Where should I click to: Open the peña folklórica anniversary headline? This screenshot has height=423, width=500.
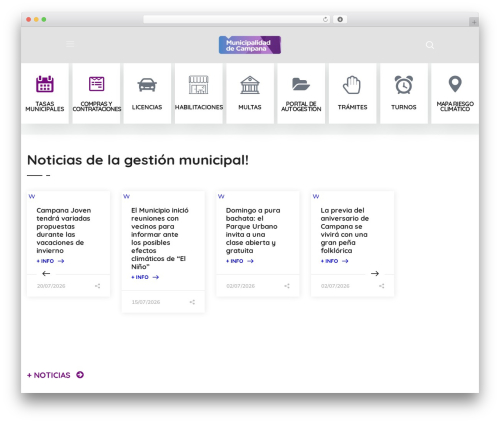click(x=344, y=230)
